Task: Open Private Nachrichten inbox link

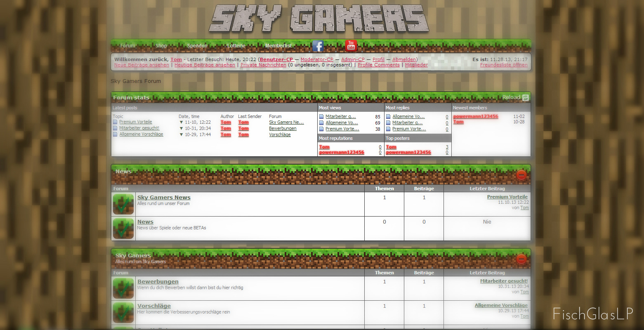Action: tap(263, 65)
